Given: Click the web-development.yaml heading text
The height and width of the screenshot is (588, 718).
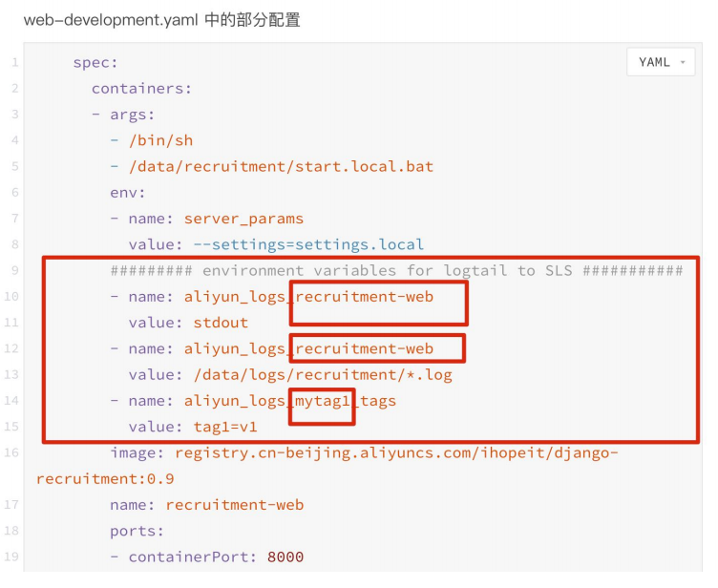Looking at the screenshot, I should (161, 19).
